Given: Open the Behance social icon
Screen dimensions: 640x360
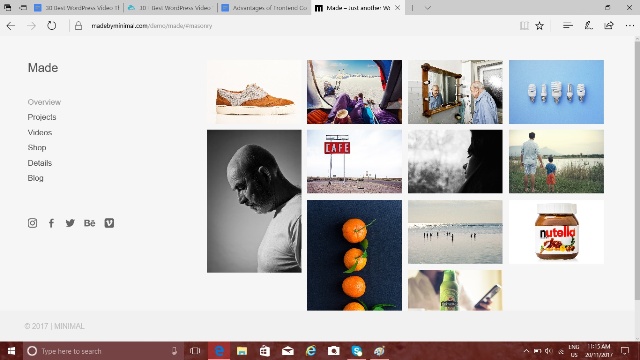Looking at the screenshot, I should 89,223.
